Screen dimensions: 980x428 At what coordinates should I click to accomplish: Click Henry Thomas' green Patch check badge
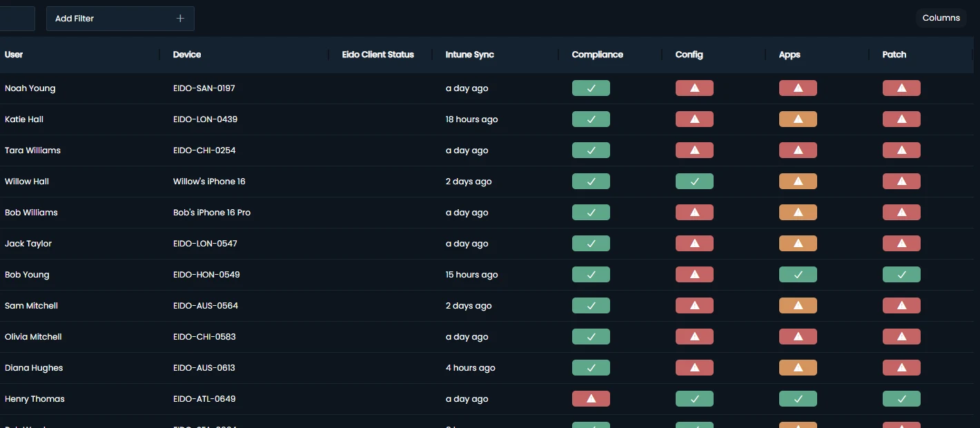coord(901,399)
